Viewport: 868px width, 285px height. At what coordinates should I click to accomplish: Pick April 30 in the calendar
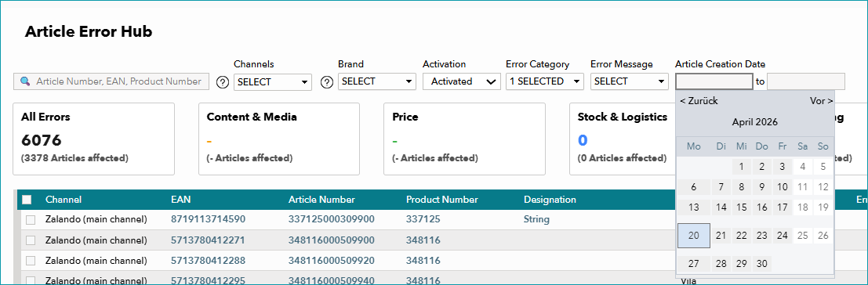tap(761, 263)
